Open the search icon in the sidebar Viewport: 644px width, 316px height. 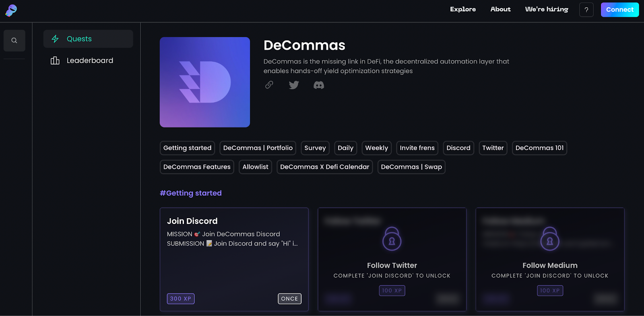[14, 40]
